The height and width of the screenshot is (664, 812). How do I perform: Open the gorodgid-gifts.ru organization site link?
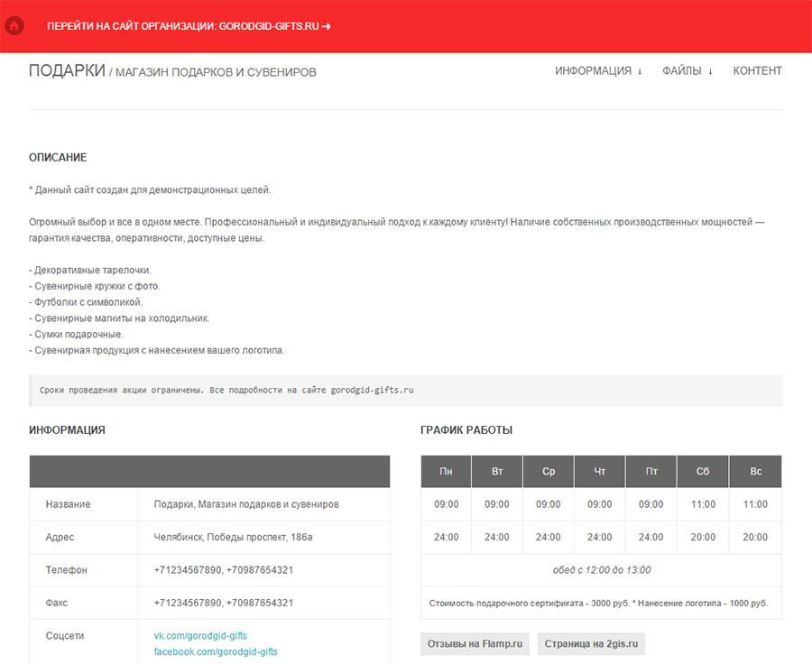tap(189, 26)
